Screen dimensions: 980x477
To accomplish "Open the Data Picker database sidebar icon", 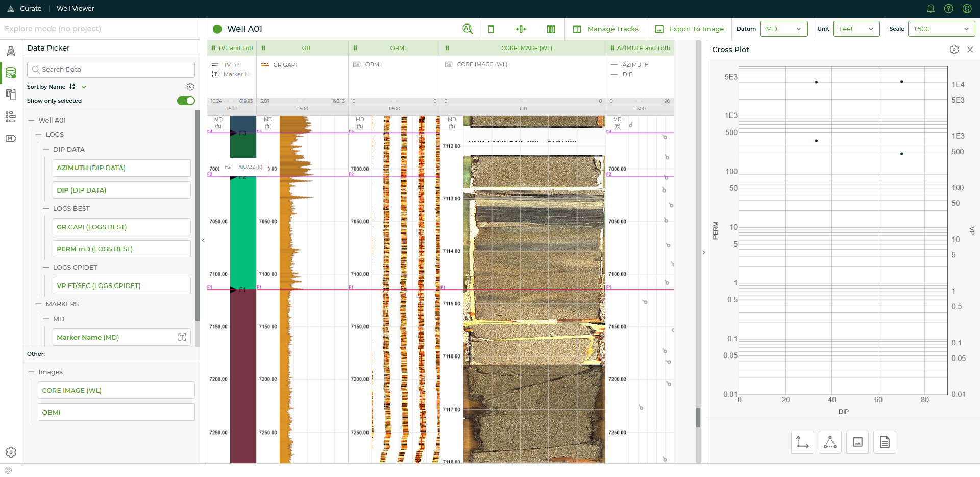I will tap(11, 73).
